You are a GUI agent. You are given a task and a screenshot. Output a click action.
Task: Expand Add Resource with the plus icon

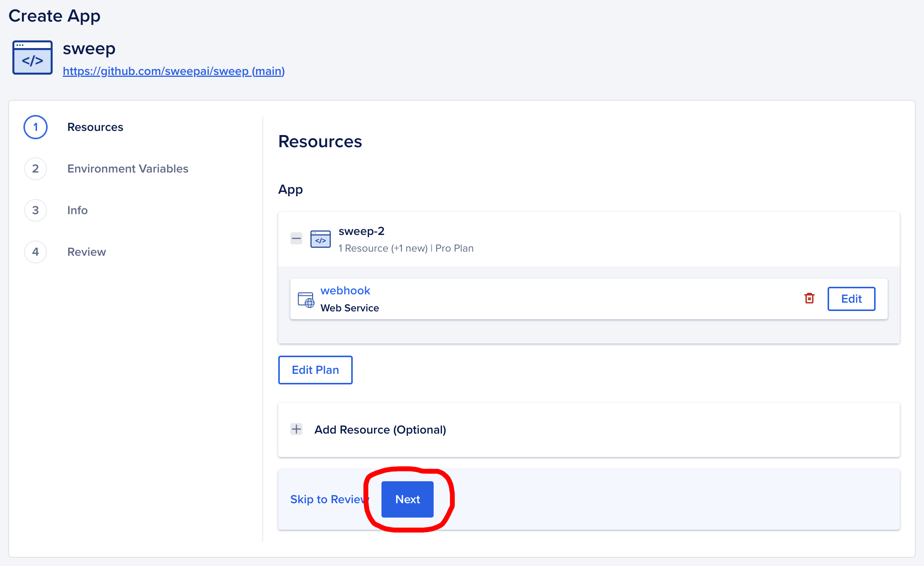click(296, 429)
